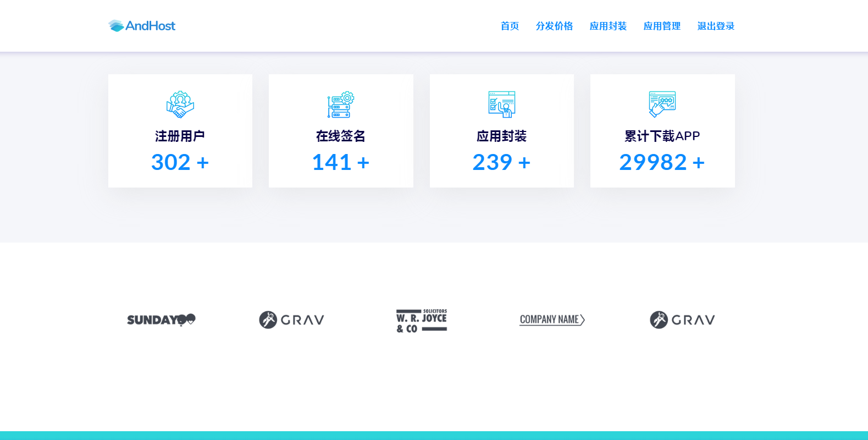Select the 141 + online signature count
The height and width of the screenshot is (440, 868).
coord(341,162)
